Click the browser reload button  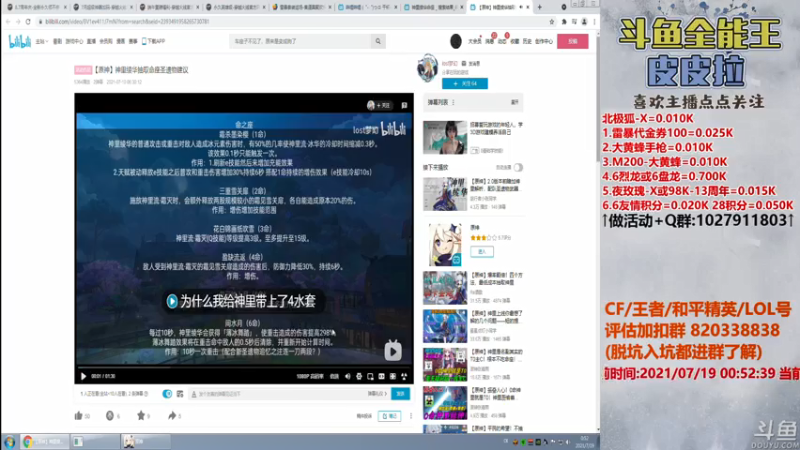28,21
